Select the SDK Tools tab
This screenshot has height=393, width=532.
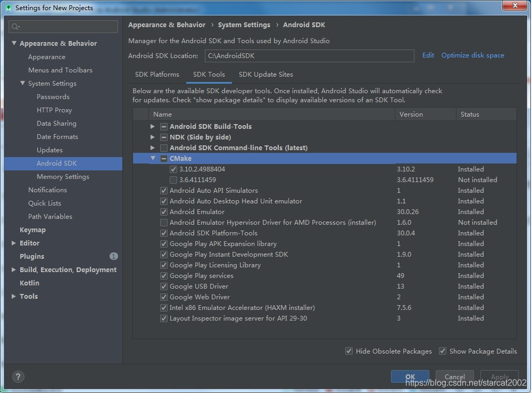click(209, 75)
